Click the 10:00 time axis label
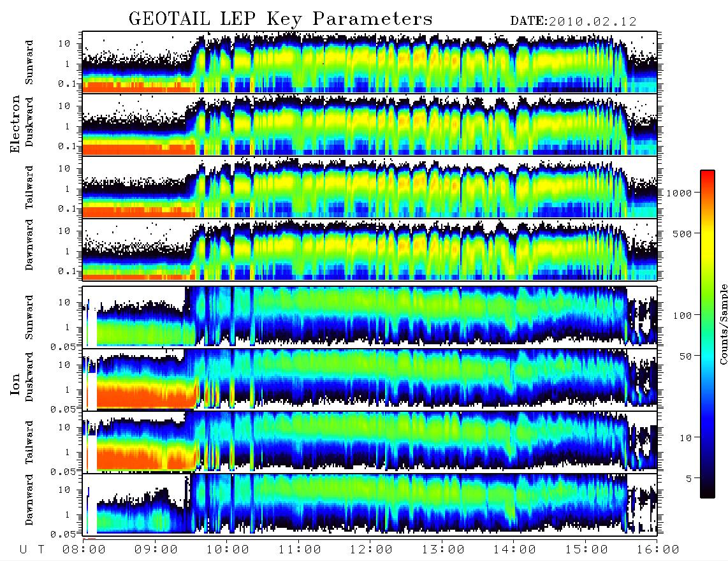 click(228, 550)
